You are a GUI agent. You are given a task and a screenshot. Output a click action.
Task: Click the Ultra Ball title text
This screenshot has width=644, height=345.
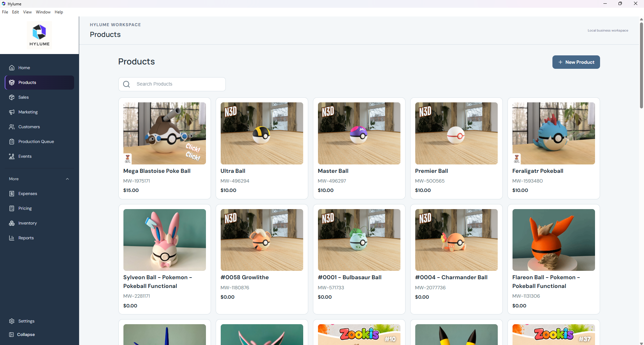233,171
